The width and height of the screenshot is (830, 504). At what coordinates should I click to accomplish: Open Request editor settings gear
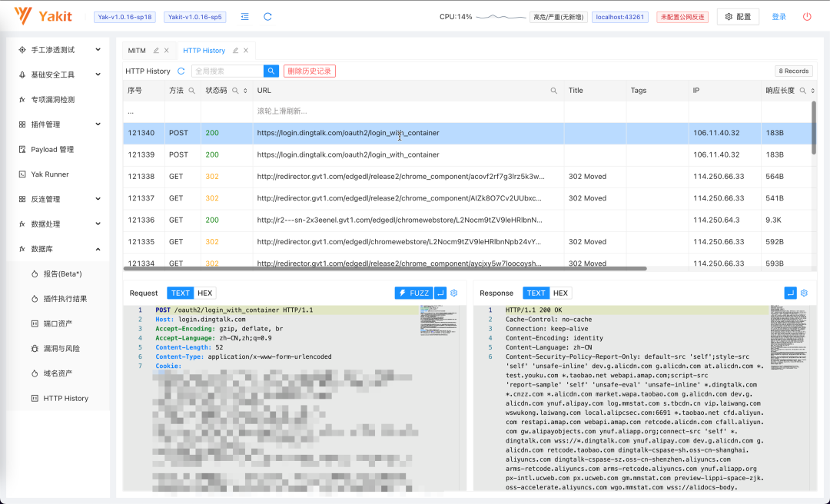click(453, 293)
